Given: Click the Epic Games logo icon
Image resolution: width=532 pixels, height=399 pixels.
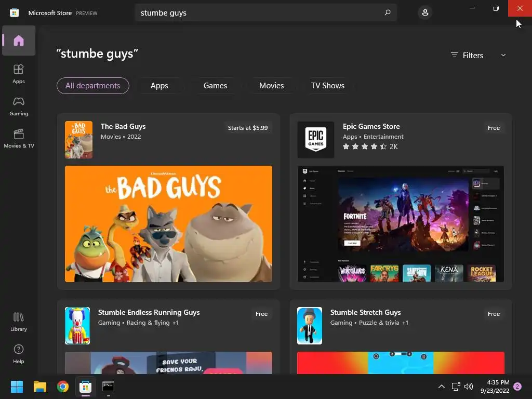Looking at the screenshot, I should coord(316,140).
